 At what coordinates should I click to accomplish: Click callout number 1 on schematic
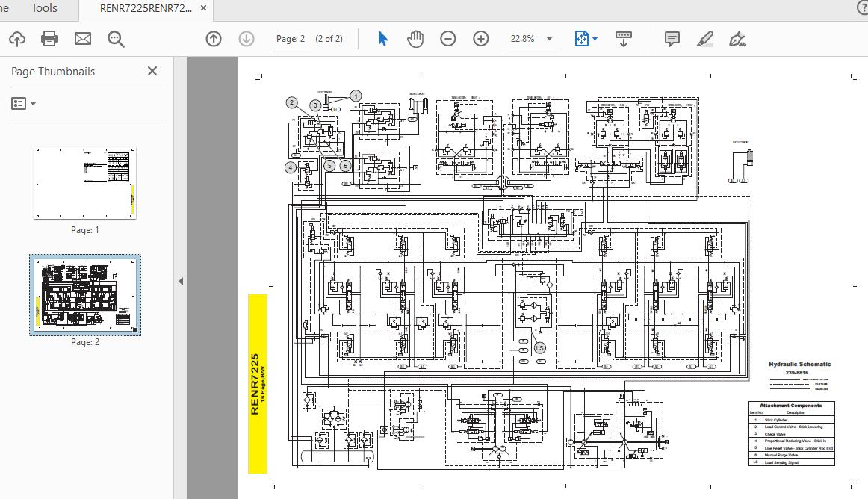(356, 96)
